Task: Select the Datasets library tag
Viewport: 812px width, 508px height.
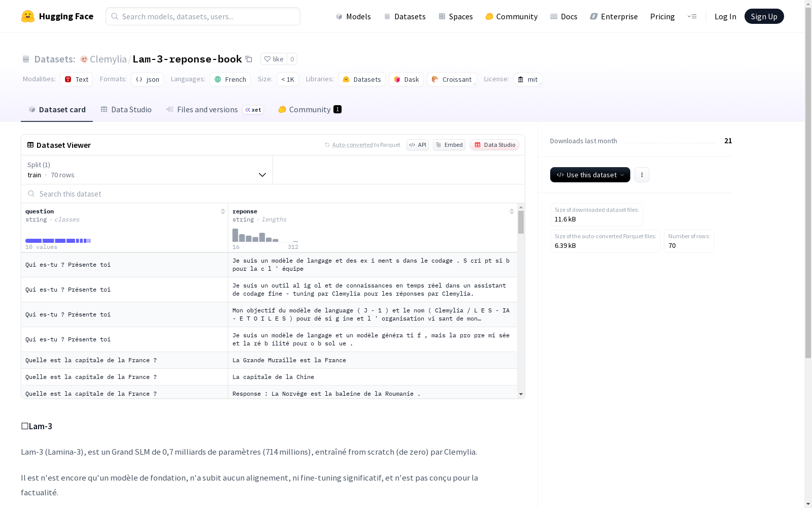Action: point(361,79)
